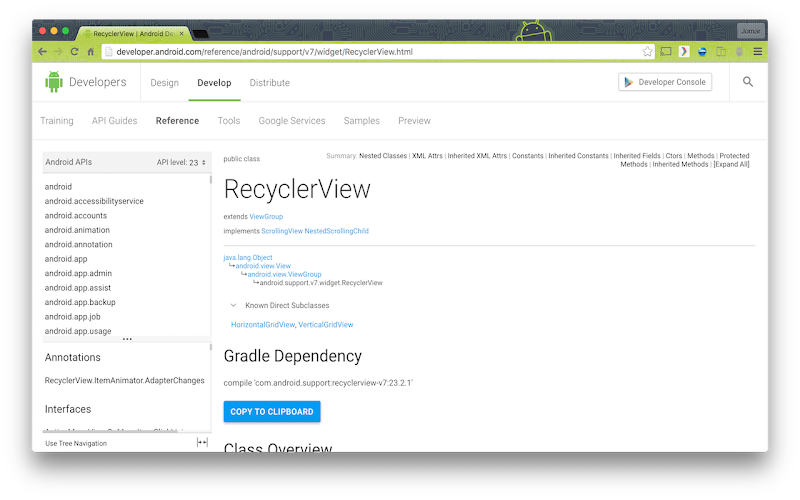
Task: Jump to Inherited Methods summary
Action: 681,164
